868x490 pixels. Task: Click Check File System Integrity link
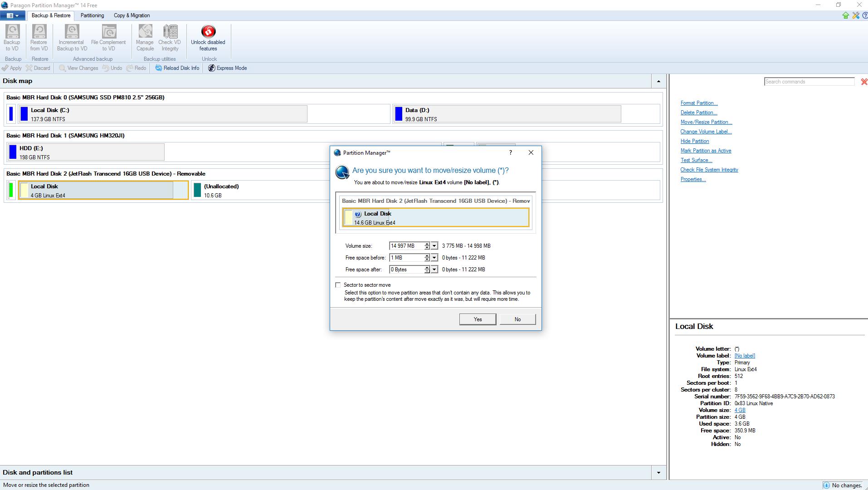tap(709, 170)
